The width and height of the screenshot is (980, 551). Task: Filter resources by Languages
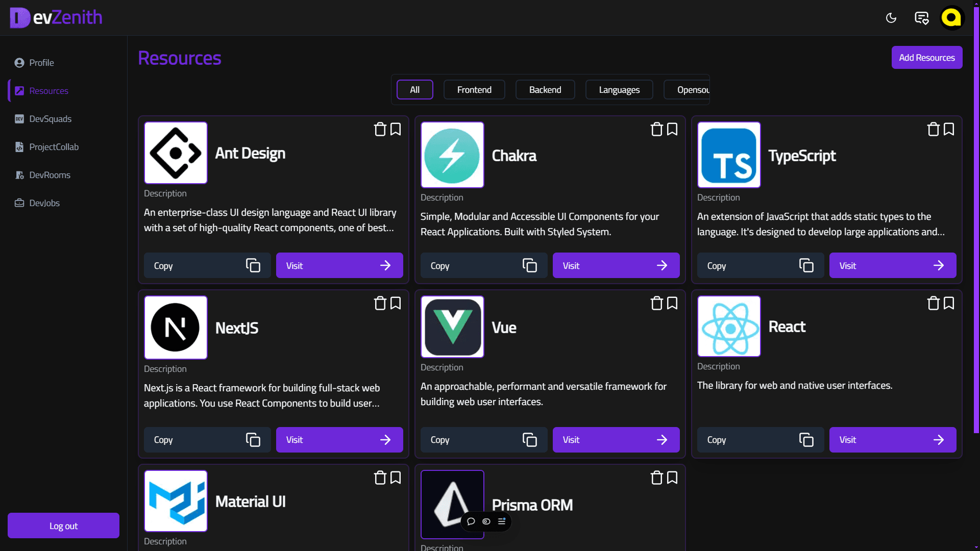coord(619,90)
